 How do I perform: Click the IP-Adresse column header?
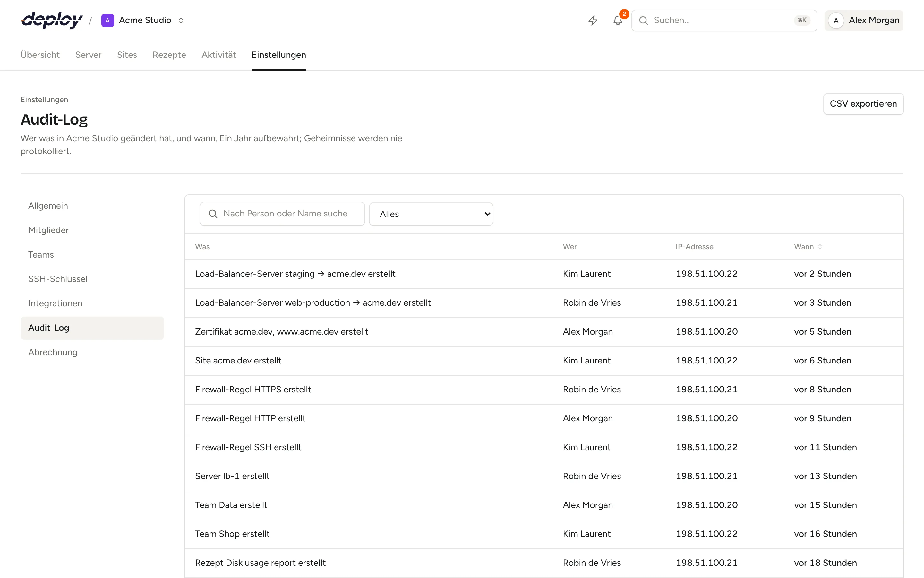(694, 247)
